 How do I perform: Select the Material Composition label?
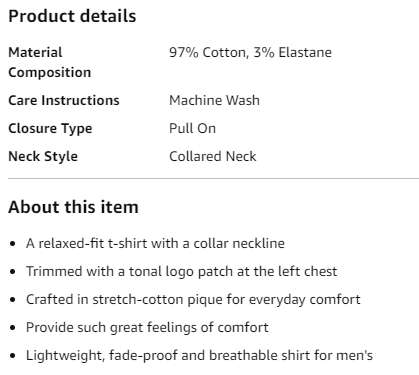click(50, 62)
